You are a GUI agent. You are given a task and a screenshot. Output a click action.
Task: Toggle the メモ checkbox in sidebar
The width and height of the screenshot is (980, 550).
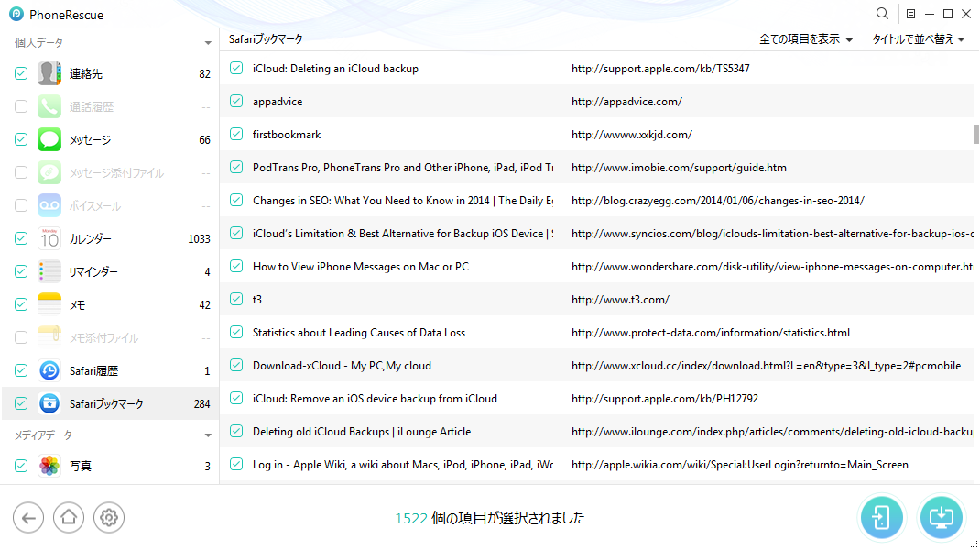pos(21,304)
